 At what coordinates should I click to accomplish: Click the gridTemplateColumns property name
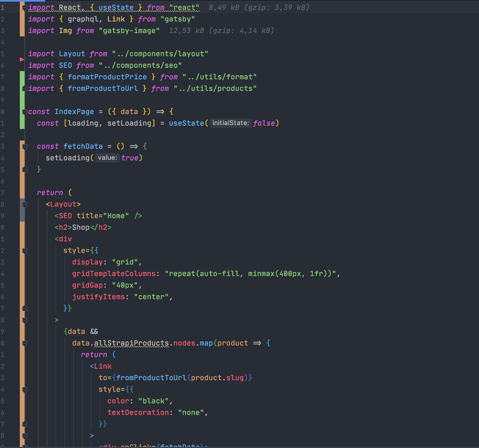(114, 274)
